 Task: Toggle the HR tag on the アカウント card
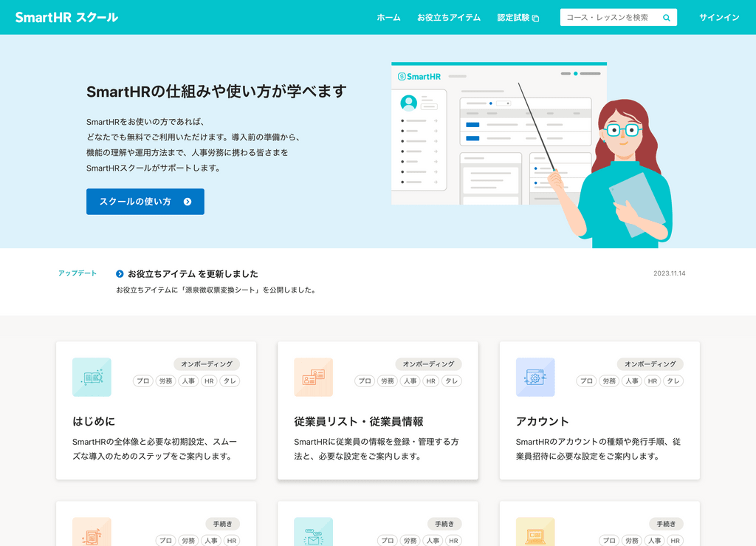(653, 381)
